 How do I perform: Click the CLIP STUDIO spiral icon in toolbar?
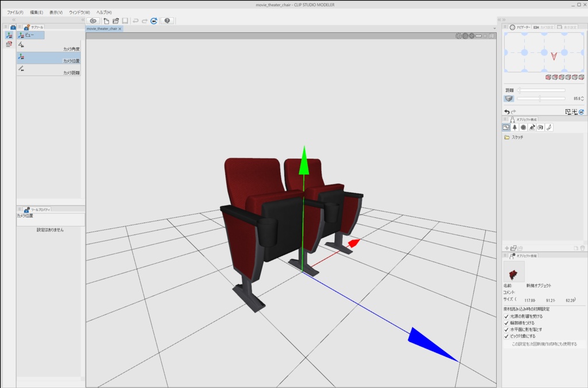pyautogui.click(x=94, y=21)
